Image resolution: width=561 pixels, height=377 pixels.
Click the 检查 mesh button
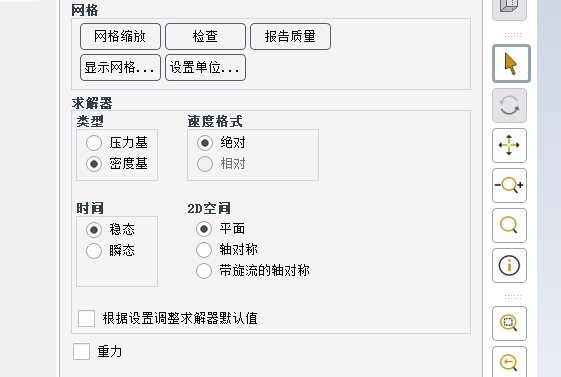click(205, 36)
